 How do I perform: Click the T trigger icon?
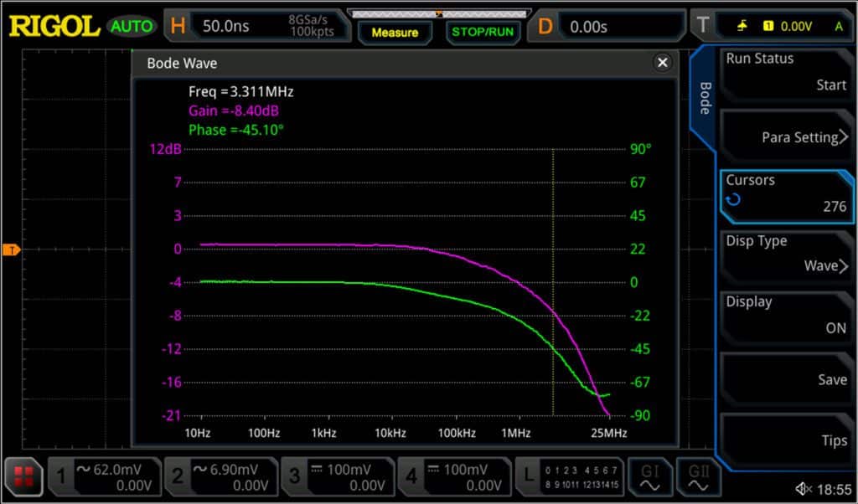[702, 26]
